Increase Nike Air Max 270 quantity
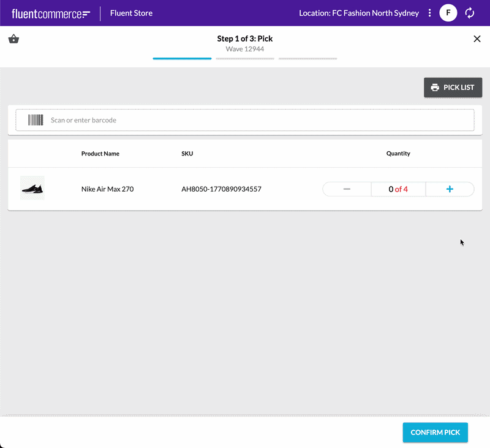 [x=450, y=189]
